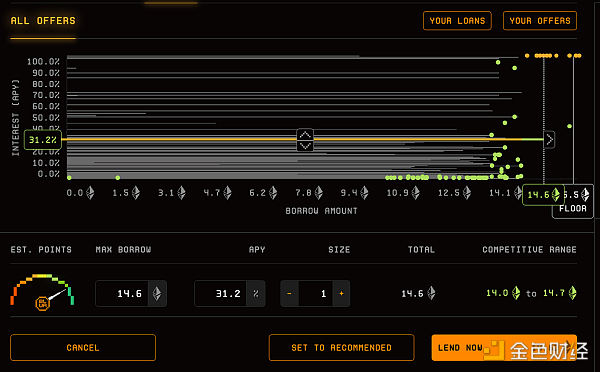The image size is (600, 372).
Task: Open the Your Loans view
Action: pyautogui.click(x=457, y=21)
